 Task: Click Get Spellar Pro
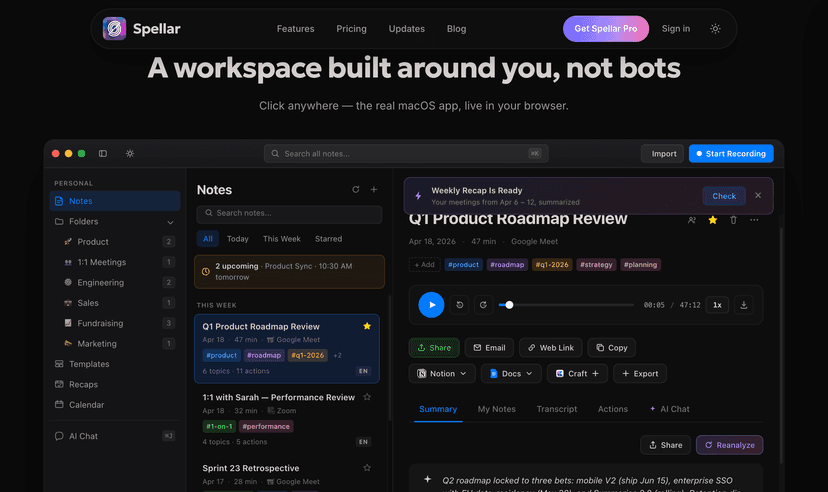point(606,29)
